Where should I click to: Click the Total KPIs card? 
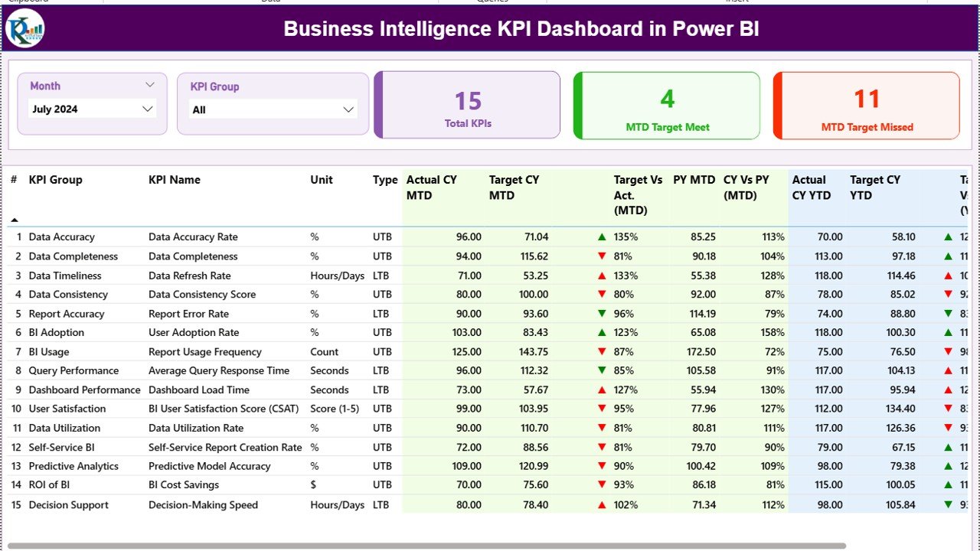point(467,106)
